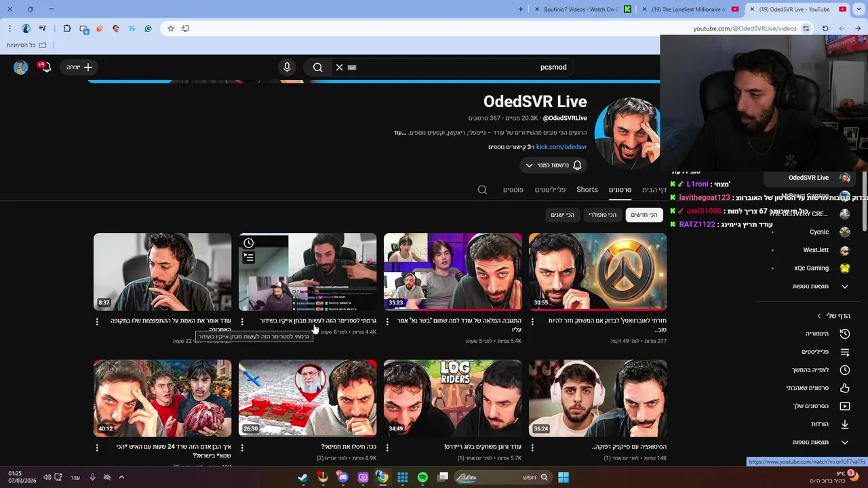Open היסטוריה history in sidebar
The image size is (868, 488).
(810, 334)
